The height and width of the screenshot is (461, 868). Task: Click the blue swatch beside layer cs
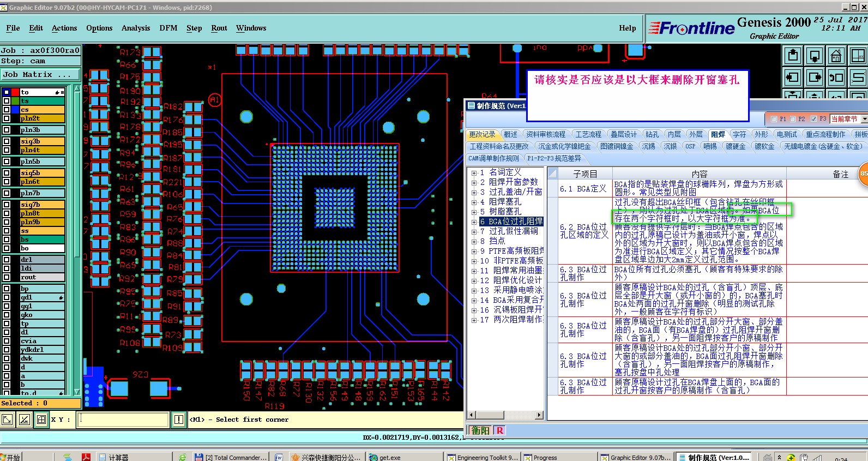pos(15,110)
